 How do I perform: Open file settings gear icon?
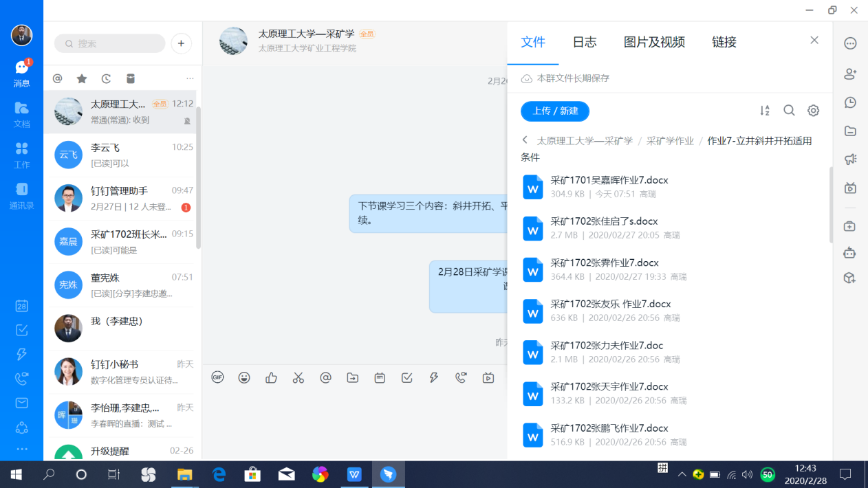(x=813, y=111)
